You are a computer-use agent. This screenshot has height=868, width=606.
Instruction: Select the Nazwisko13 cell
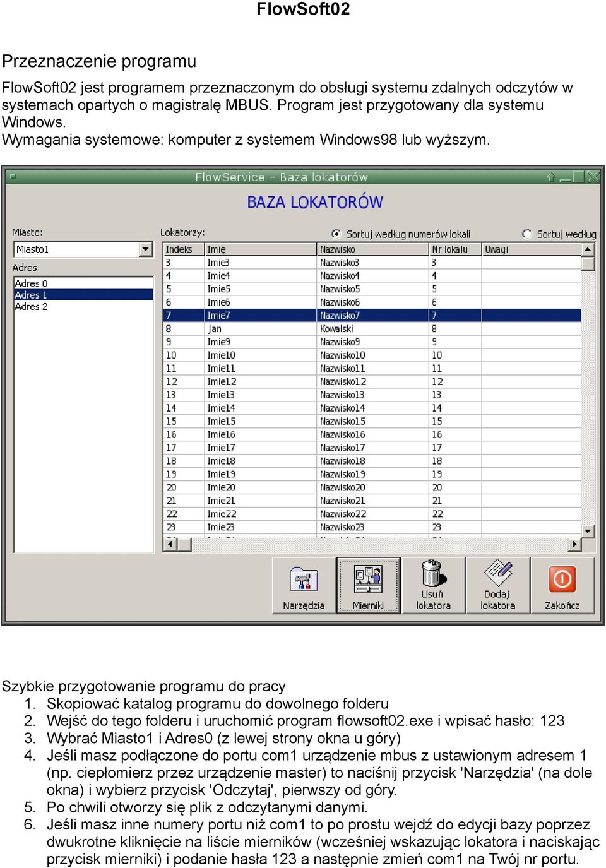click(372, 395)
